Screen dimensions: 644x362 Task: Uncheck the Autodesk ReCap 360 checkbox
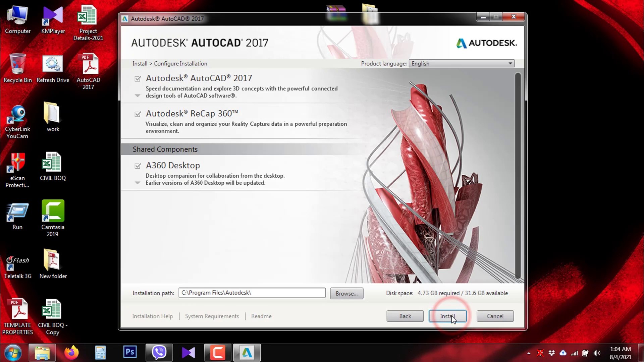pos(138,114)
